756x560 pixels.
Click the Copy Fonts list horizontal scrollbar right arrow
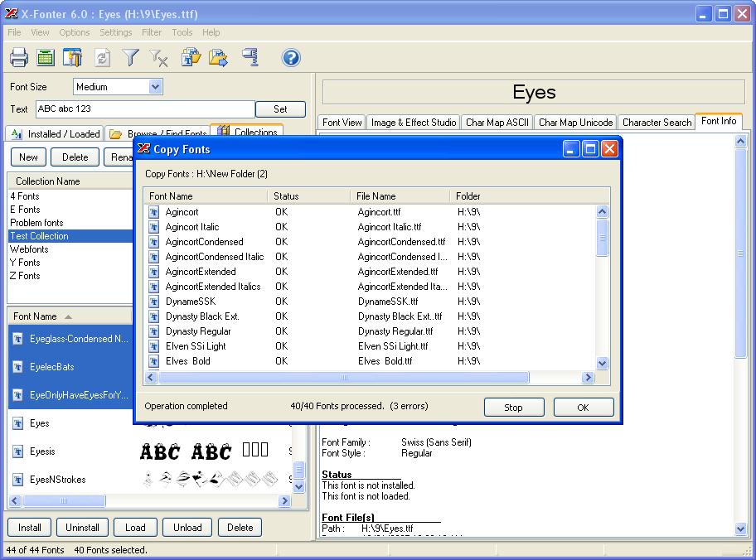tap(588, 378)
